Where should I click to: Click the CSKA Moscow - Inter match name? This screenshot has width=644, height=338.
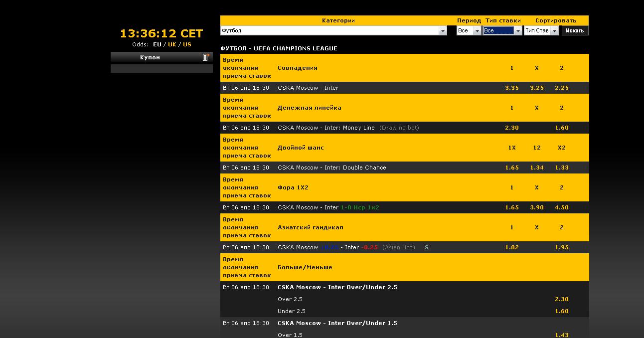[308, 88]
